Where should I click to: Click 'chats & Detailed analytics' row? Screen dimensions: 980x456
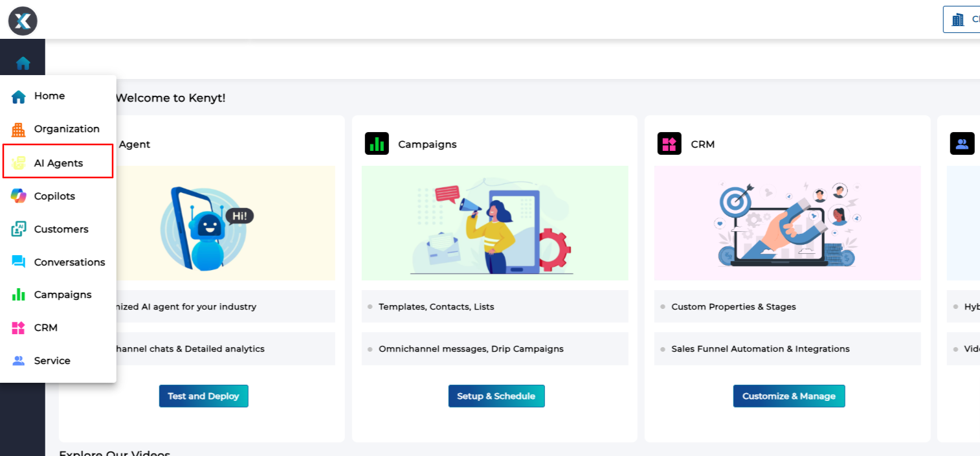click(226, 348)
